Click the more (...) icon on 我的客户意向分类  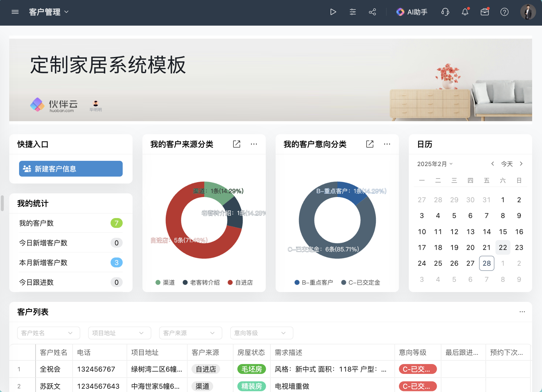(387, 144)
